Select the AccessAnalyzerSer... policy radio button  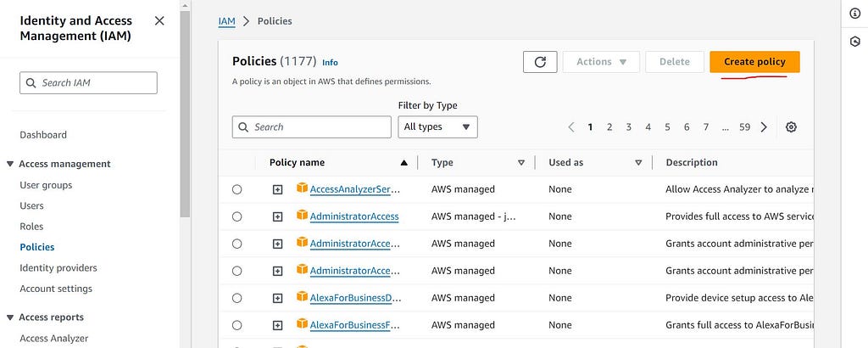tap(237, 189)
